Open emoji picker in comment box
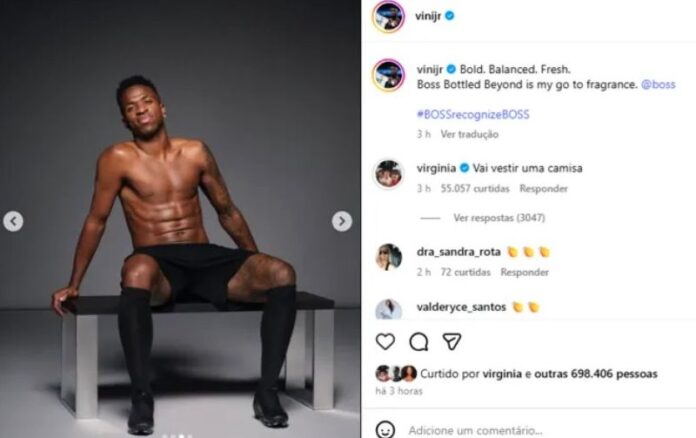This screenshot has height=438, width=696. point(385,430)
